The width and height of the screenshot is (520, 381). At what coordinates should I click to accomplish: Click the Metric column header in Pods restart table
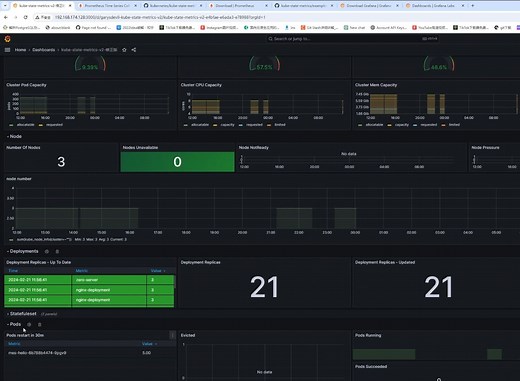(x=14, y=344)
